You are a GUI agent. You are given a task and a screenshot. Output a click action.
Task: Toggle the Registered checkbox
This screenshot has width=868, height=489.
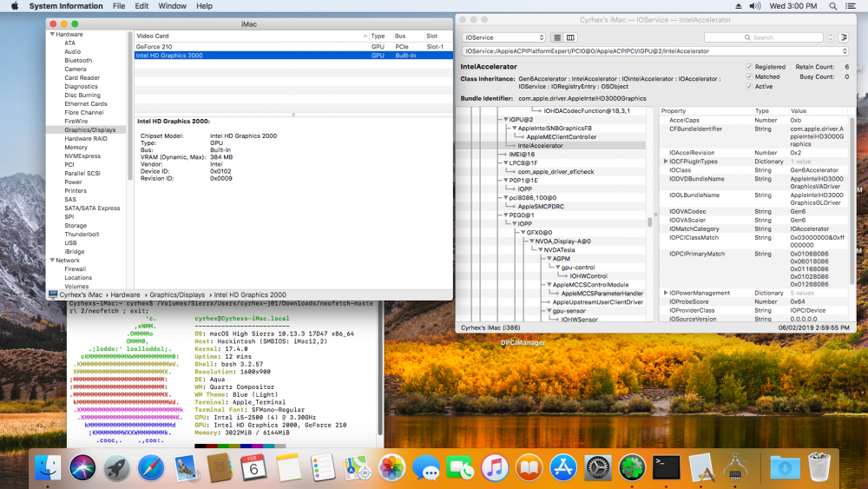[749, 67]
